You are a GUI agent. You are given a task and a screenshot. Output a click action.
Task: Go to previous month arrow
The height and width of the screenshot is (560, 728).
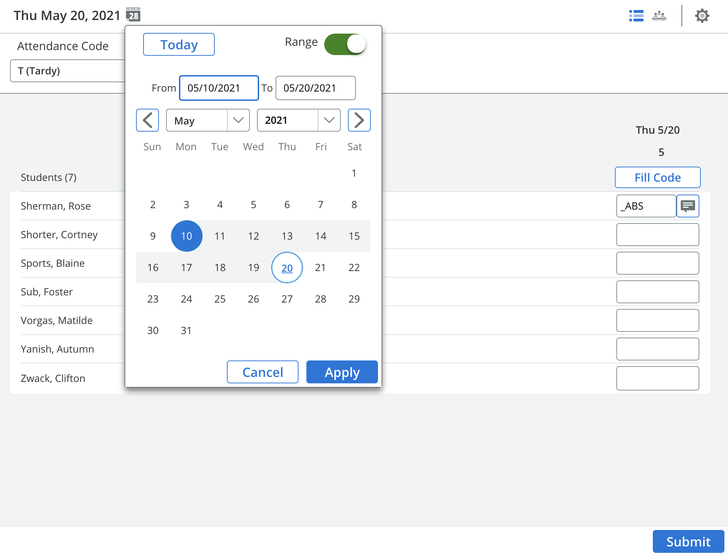tap(147, 120)
